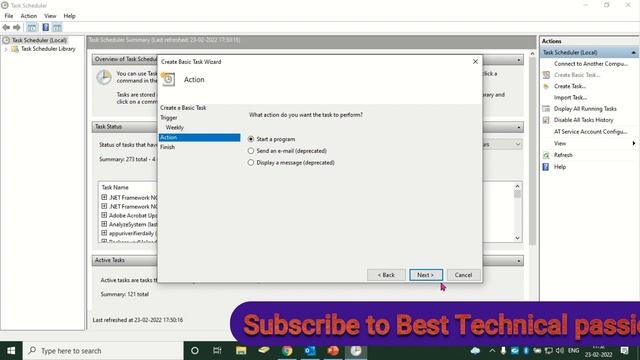Open the Help menu in the menu bar
This screenshot has height=360, width=640.
(69, 16)
